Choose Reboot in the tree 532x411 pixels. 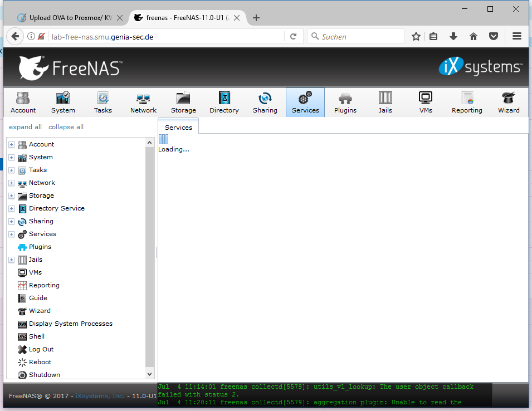pyautogui.click(x=40, y=362)
